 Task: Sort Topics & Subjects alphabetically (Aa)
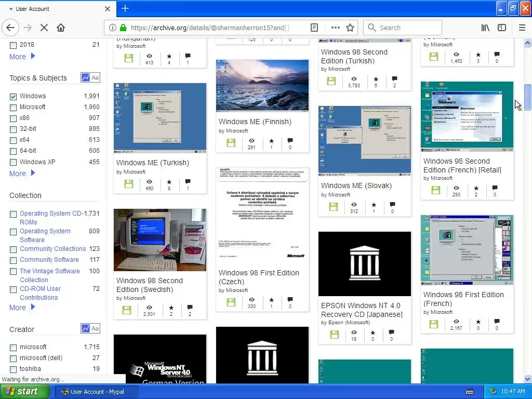point(96,77)
